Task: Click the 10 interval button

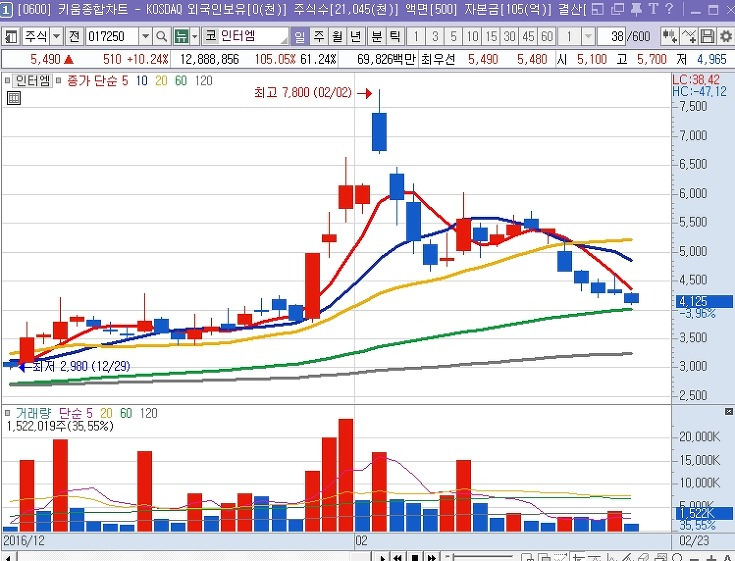Action: [x=472, y=36]
